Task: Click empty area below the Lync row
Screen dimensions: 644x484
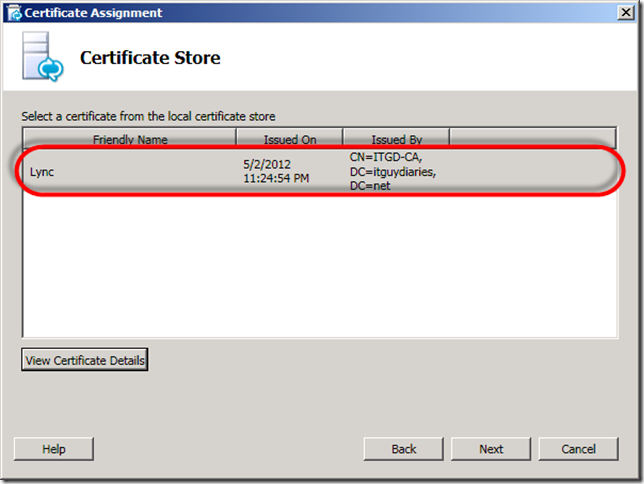Action: pos(320,270)
